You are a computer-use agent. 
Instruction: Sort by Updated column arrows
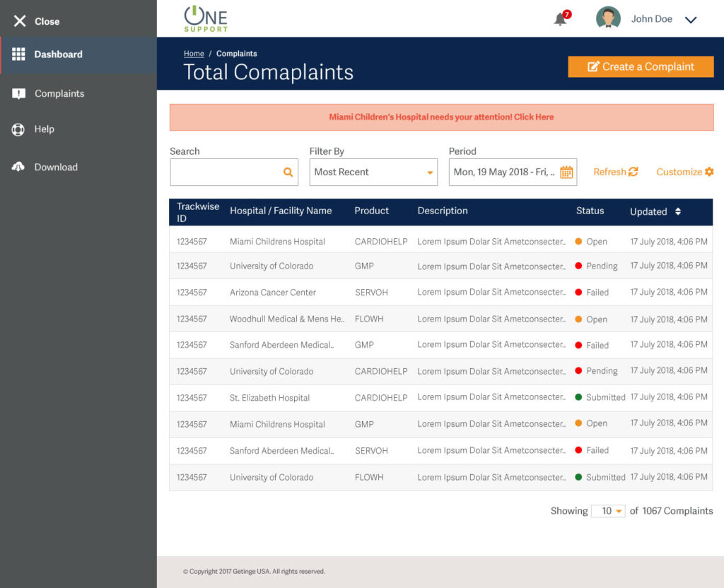click(678, 211)
